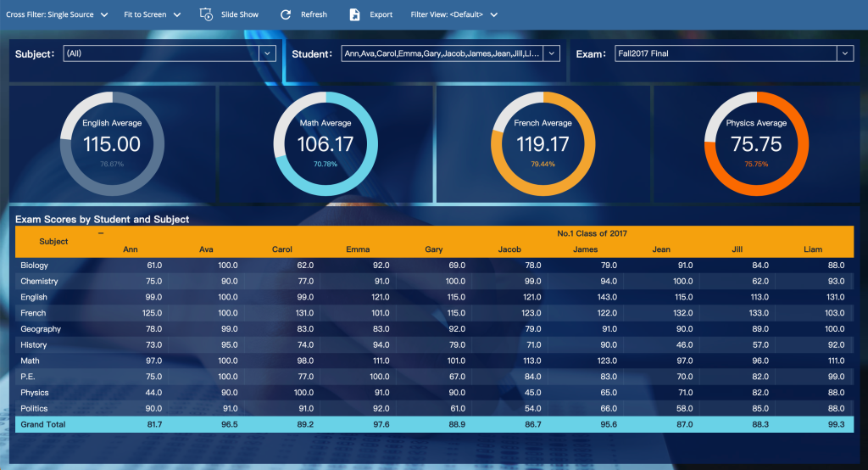
Task: Expand the Fit to Screen dropdown
Action: click(x=153, y=14)
